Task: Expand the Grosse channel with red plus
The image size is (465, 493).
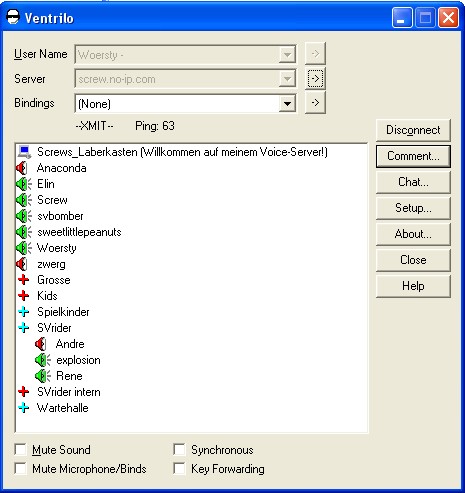Action: pos(24,280)
